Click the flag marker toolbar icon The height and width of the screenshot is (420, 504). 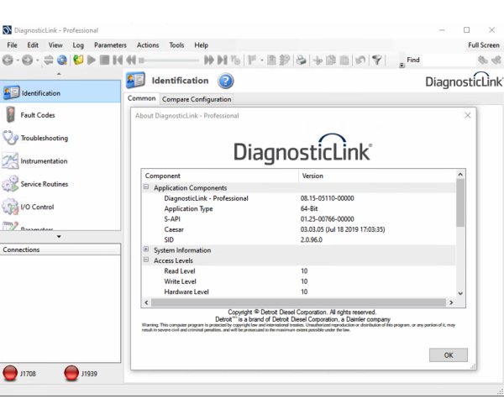(253, 60)
